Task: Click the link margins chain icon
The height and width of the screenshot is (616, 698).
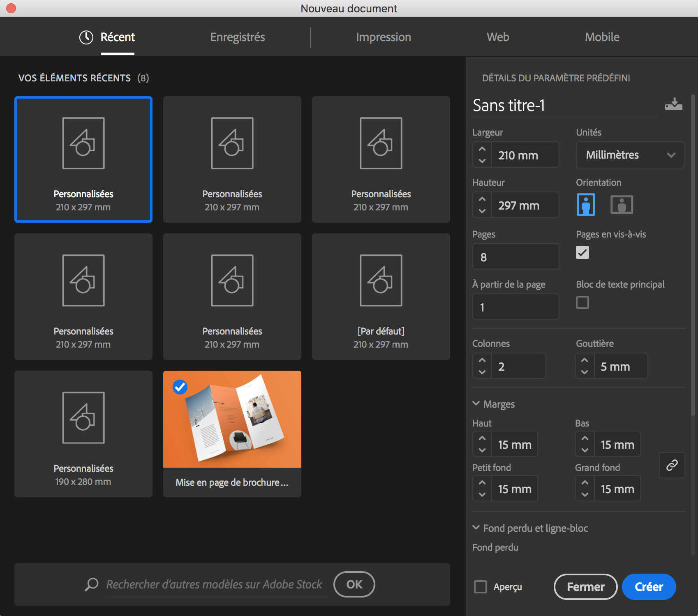Action: [672, 465]
